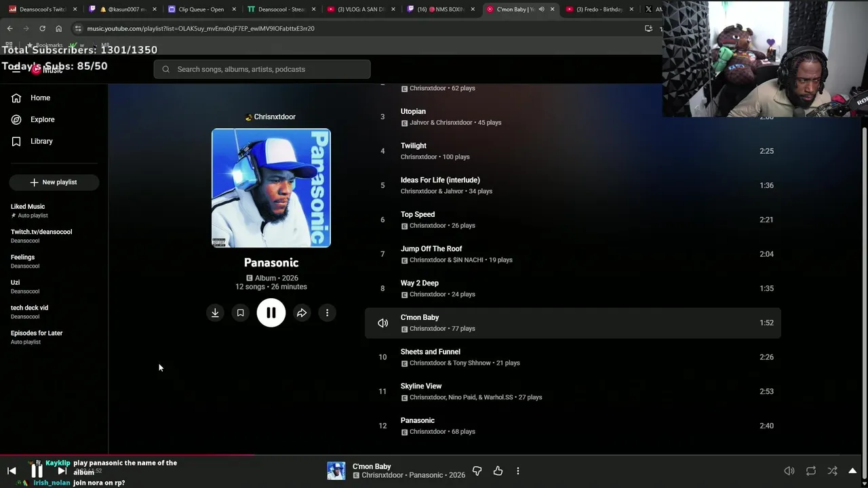Create a New playlist
Image resolution: width=868 pixels, height=488 pixels.
click(x=54, y=182)
